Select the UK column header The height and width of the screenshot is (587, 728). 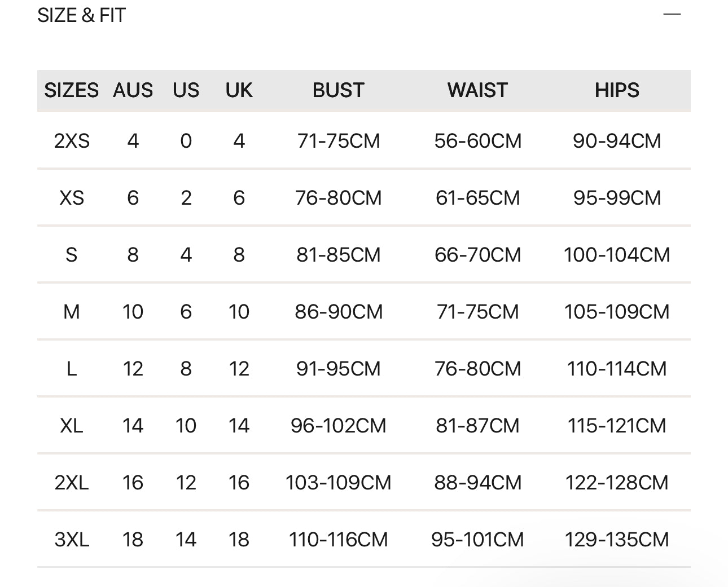pos(239,90)
